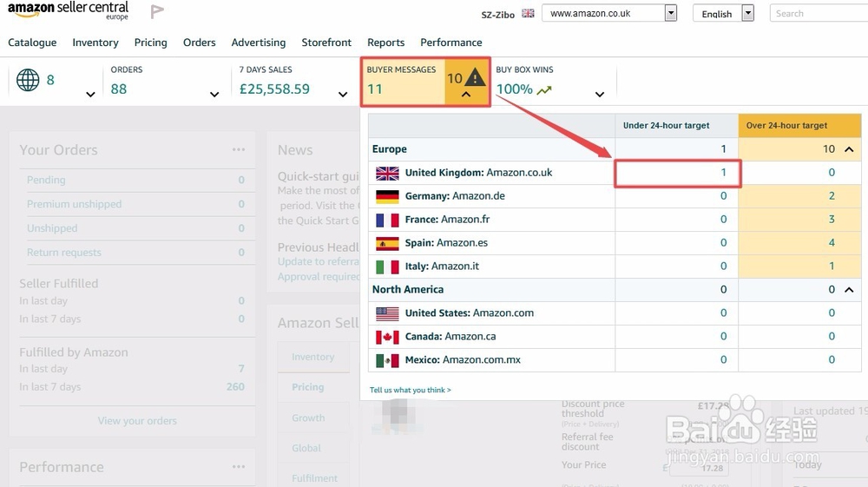Click the orders count 88
Image resolution: width=868 pixels, height=487 pixels.
click(118, 89)
